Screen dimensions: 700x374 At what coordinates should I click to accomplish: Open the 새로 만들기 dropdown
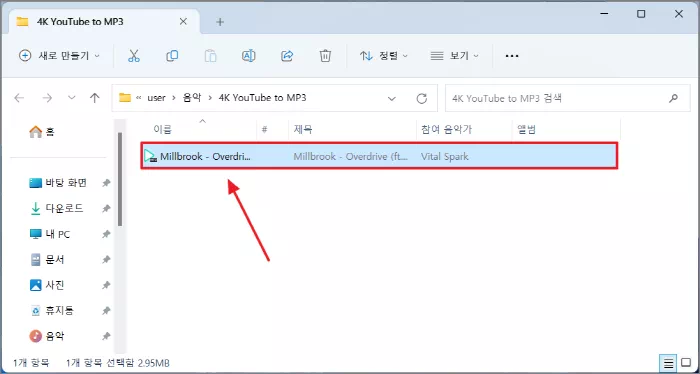click(x=59, y=56)
